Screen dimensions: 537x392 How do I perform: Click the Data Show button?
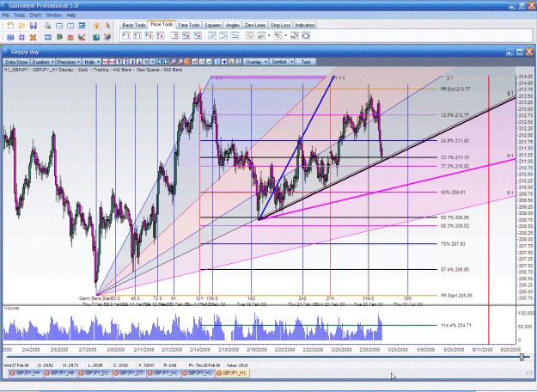pyautogui.click(x=16, y=62)
